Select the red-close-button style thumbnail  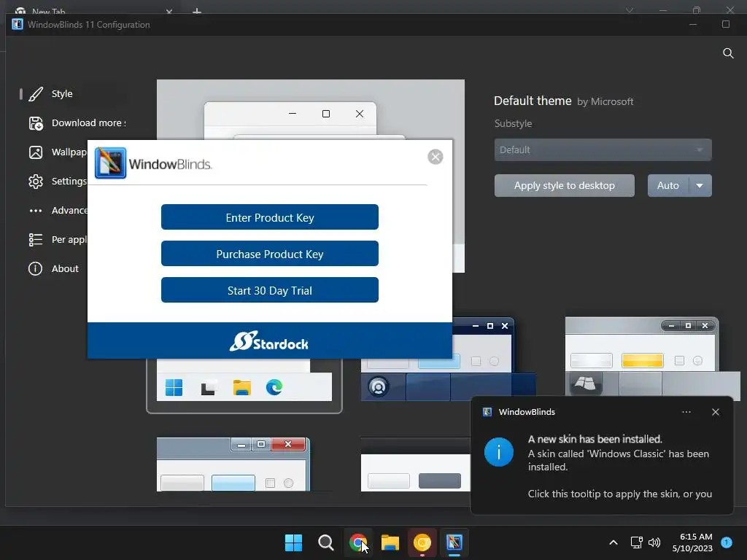tap(233, 464)
